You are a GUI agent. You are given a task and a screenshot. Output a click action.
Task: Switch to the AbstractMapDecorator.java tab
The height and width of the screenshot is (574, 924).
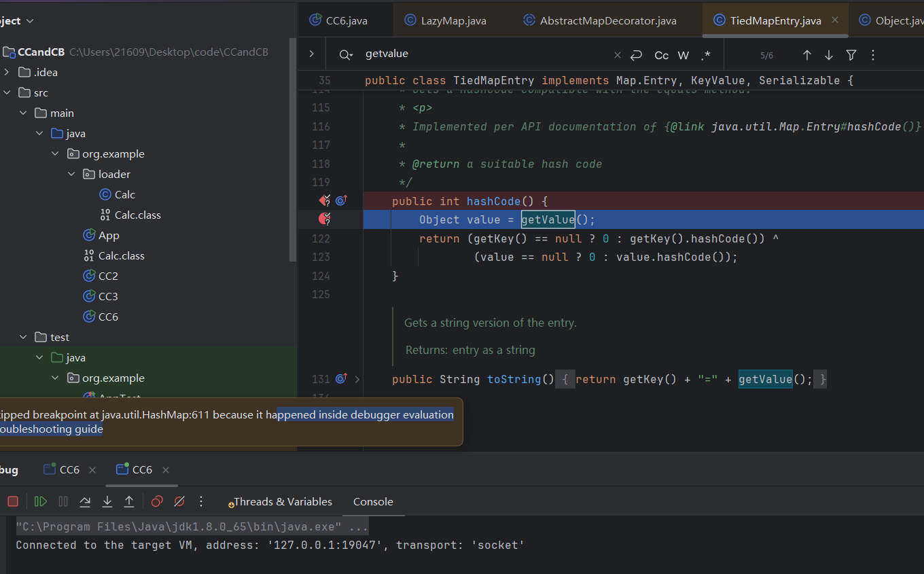[600, 20]
